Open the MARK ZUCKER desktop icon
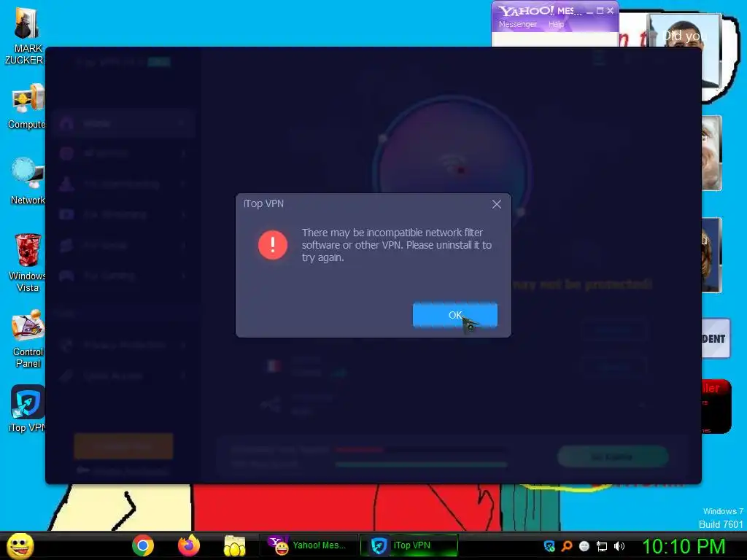This screenshot has width=747, height=560. pyautogui.click(x=26, y=36)
